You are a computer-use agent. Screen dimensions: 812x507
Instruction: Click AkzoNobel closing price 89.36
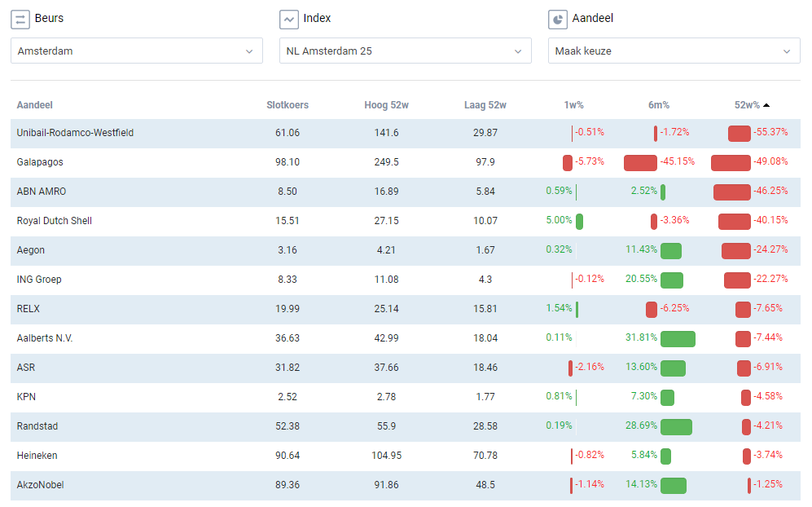click(287, 485)
